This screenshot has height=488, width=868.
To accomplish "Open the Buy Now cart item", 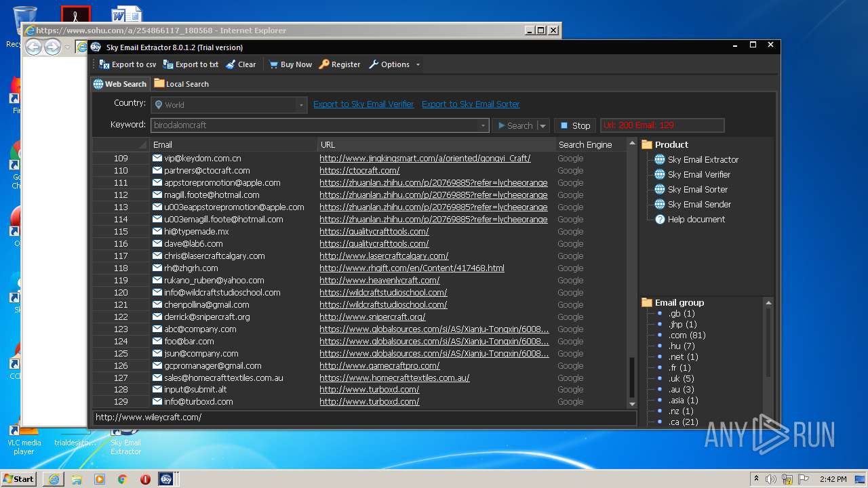I will tap(290, 64).
